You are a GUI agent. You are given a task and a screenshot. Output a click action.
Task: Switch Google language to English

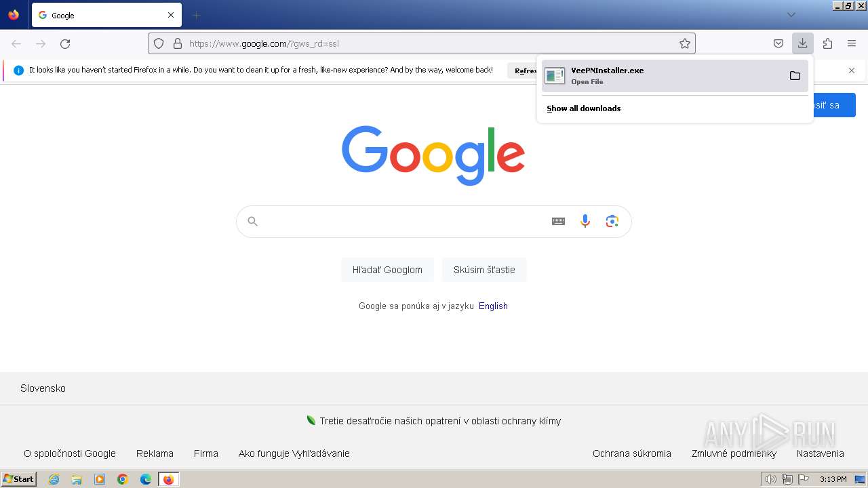coord(493,306)
